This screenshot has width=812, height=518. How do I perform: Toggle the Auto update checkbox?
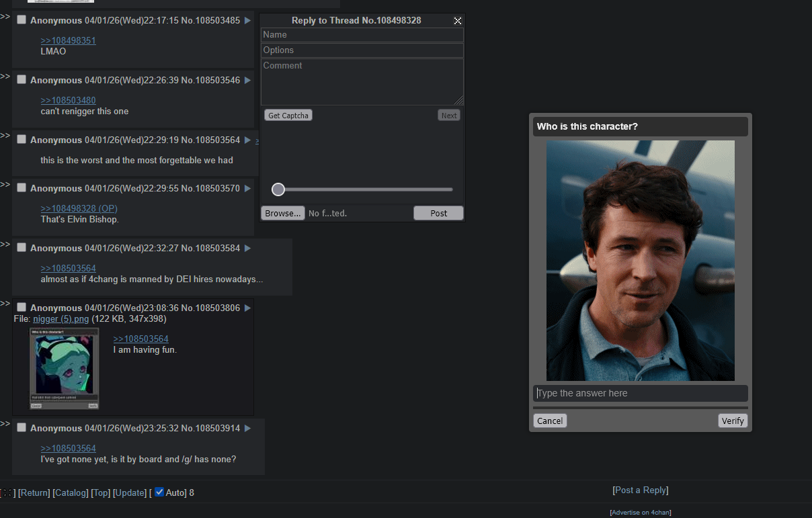coord(159,492)
